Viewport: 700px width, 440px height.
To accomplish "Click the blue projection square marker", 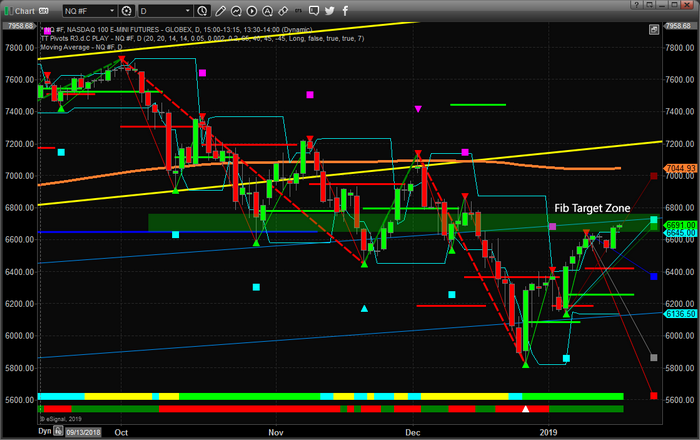I will (x=653, y=276).
